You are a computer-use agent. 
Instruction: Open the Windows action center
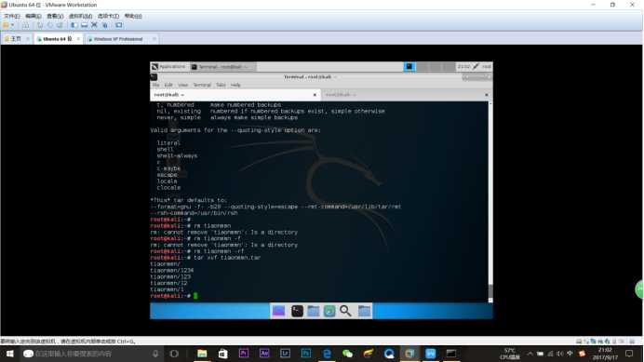pos(629,354)
